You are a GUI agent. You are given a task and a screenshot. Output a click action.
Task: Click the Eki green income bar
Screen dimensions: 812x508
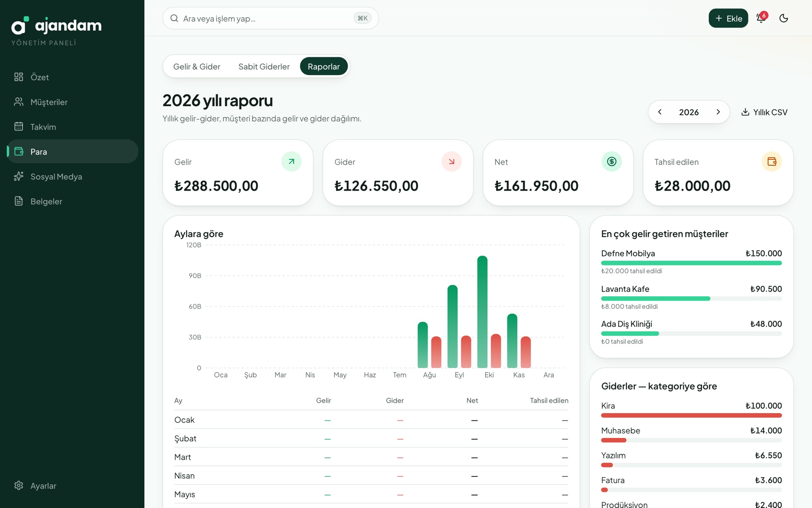click(482, 312)
